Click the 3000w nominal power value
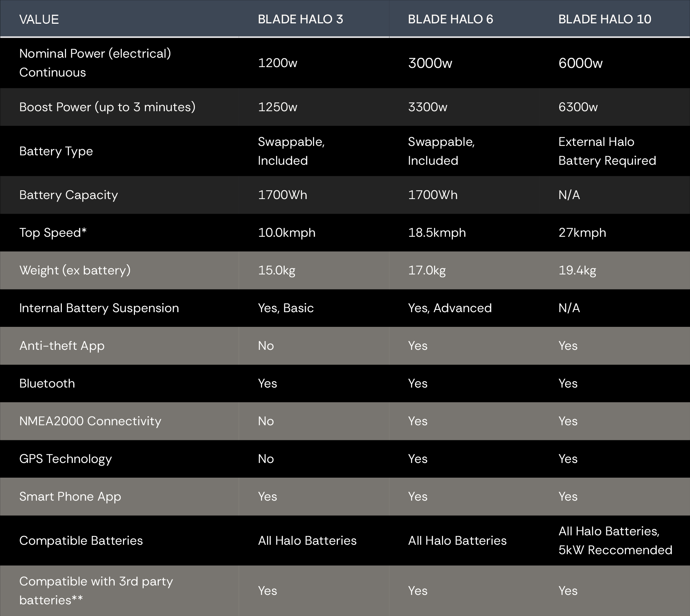Screen dimensions: 690x616 pos(430,63)
